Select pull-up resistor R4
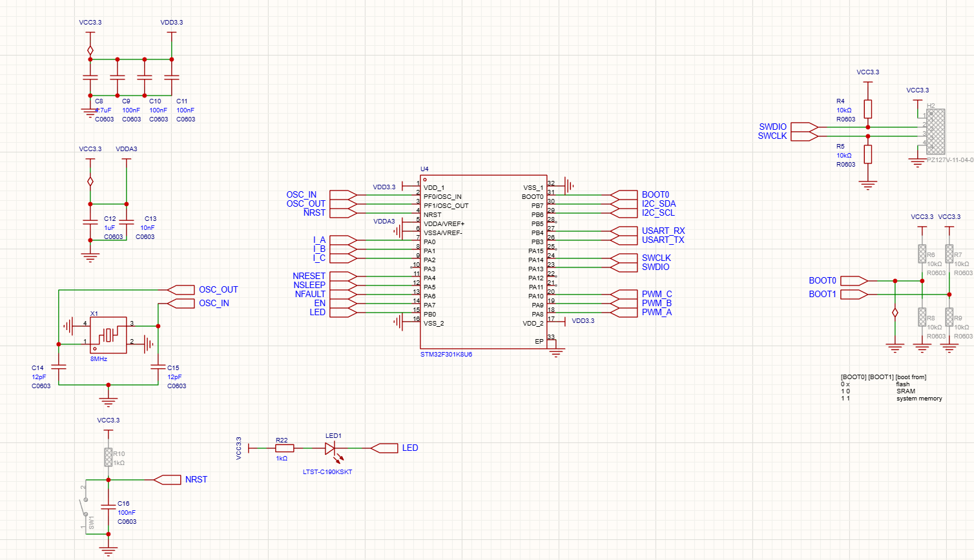 point(867,109)
